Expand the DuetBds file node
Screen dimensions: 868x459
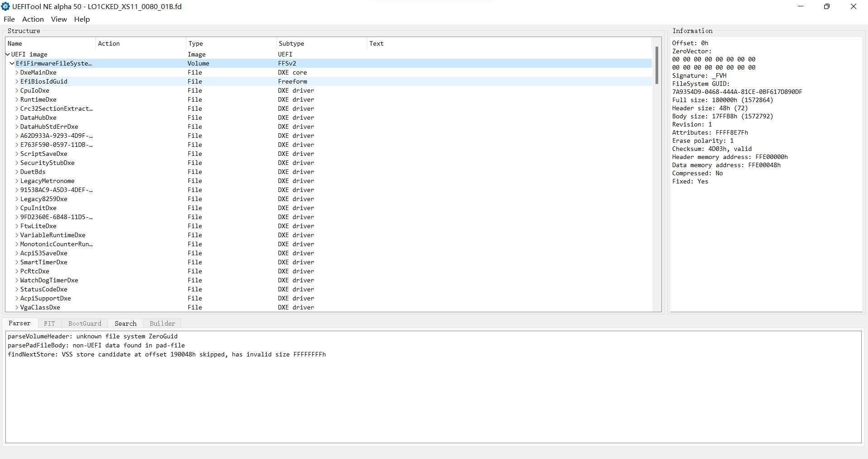point(17,172)
